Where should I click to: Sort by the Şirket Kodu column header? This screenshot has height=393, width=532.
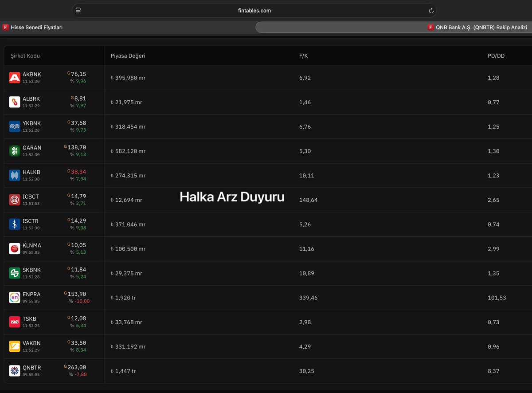pos(25,56)
